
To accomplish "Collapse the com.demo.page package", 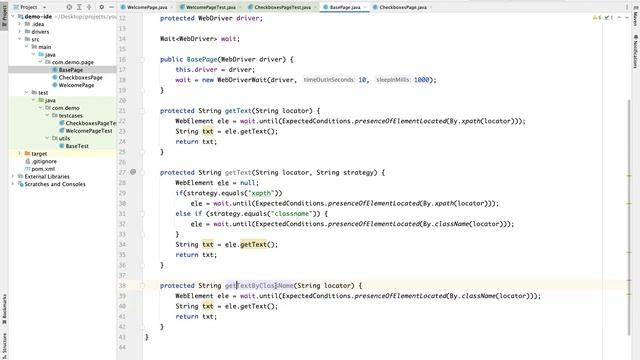I will point(40,62).
